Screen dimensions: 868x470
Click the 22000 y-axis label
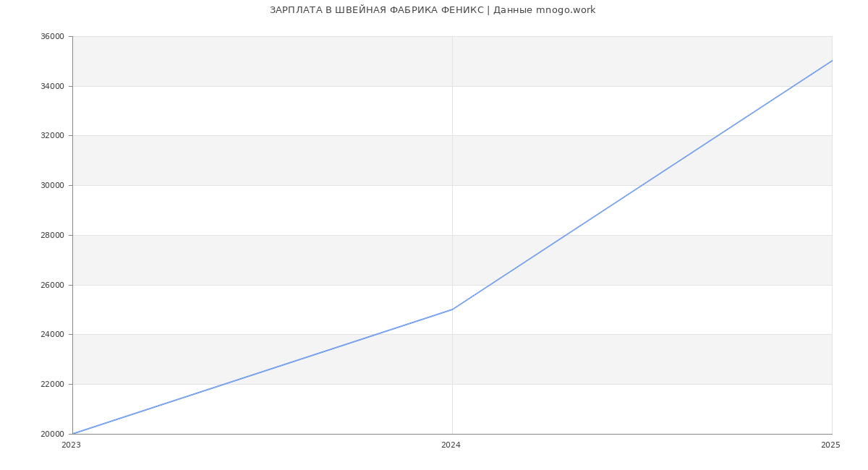coord(53,385)
